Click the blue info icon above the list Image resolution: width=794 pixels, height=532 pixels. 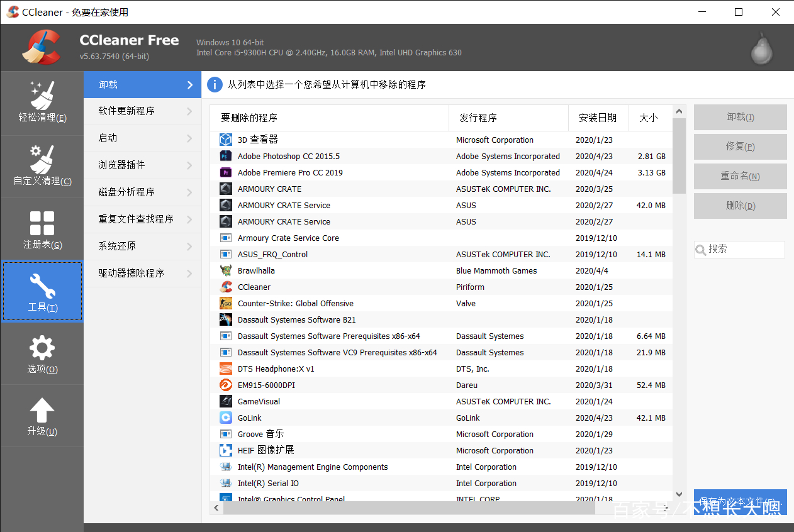(x=215, y=84)
